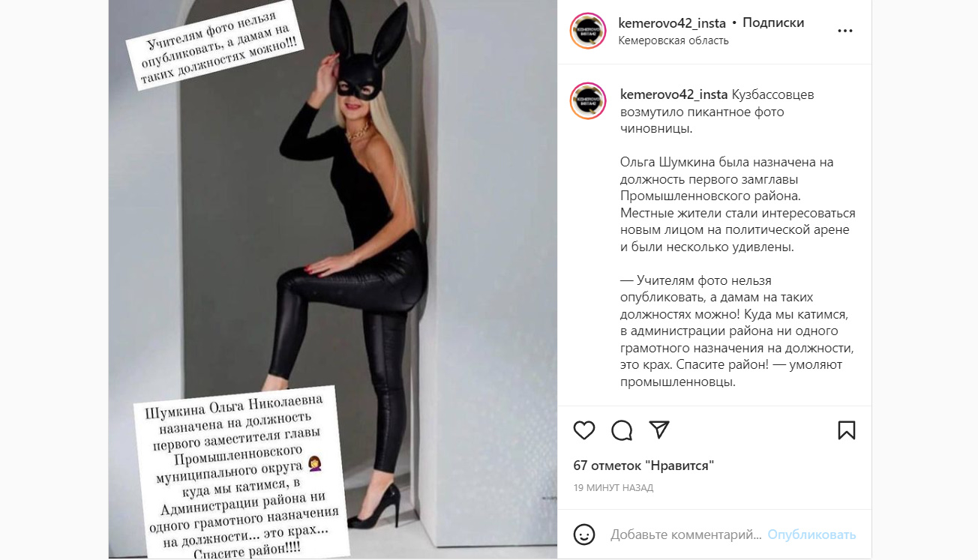Click the Опубликовать post button

click(x=811, y=535)
